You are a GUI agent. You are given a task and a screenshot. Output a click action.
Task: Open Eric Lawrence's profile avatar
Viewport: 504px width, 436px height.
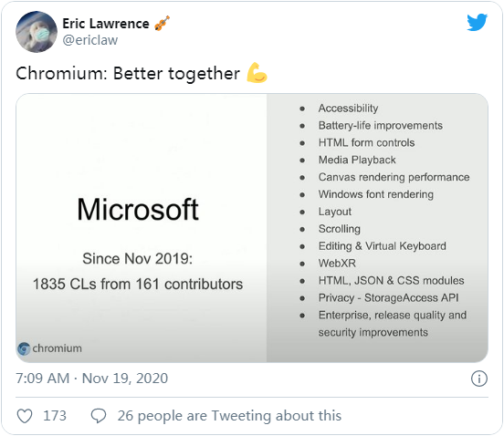[x=37, y=31]
